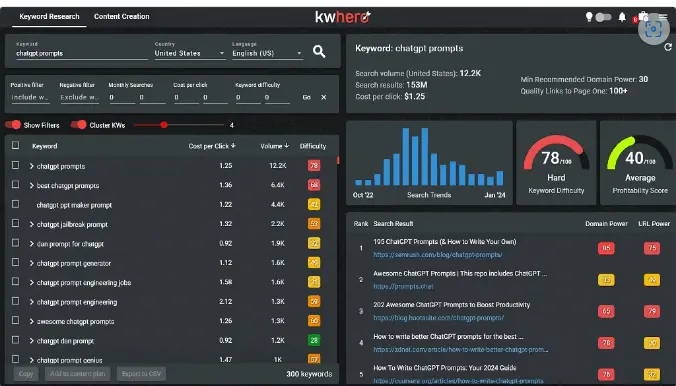Click the kwhero logo
The height and width of the screenshot is (386, 676).
(x=342, y=17)
